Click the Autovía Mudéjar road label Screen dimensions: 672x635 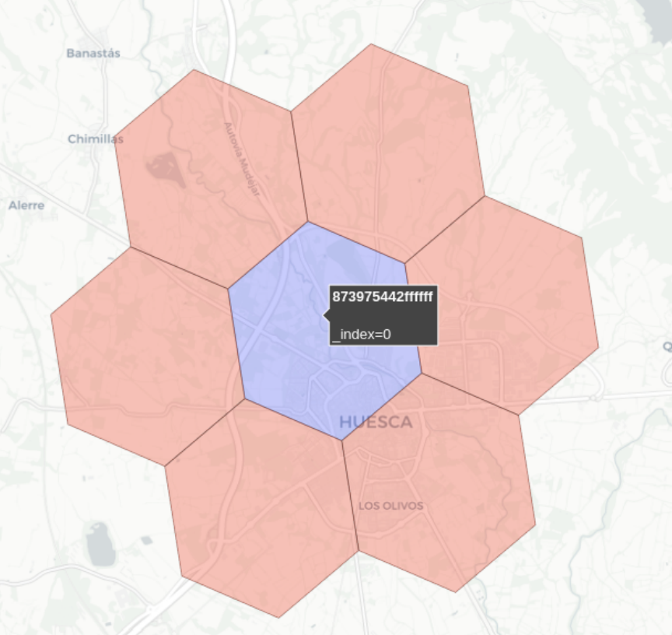coord(241,158)
